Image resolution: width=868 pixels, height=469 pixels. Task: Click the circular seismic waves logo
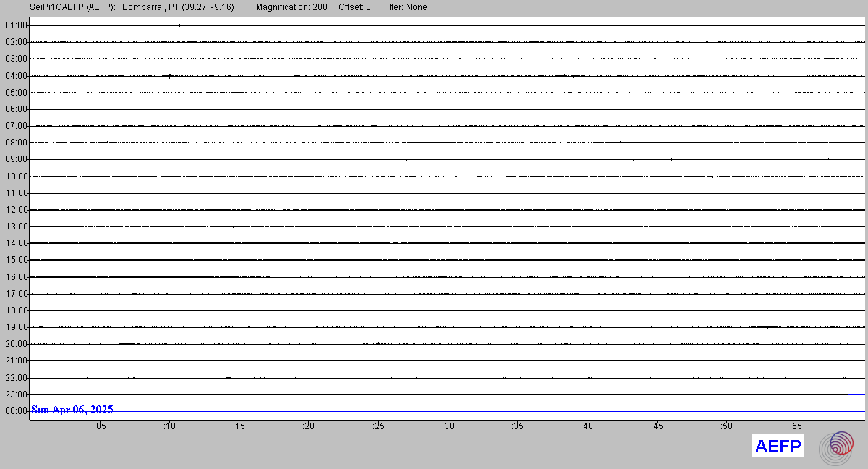(836, 448)
